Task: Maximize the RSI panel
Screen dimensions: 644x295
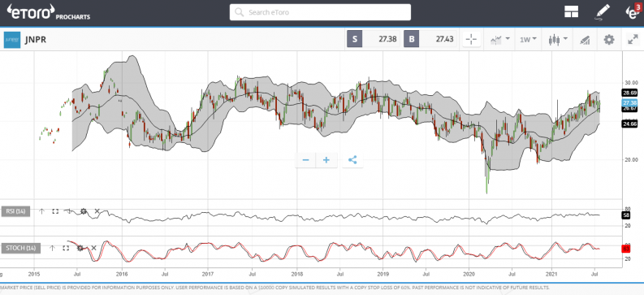Action: coord(55,211)
